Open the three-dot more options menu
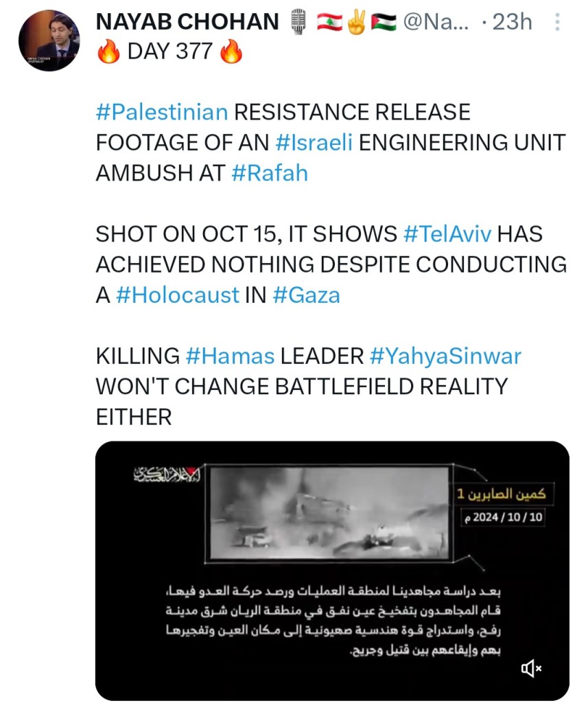 click(556, 23)
